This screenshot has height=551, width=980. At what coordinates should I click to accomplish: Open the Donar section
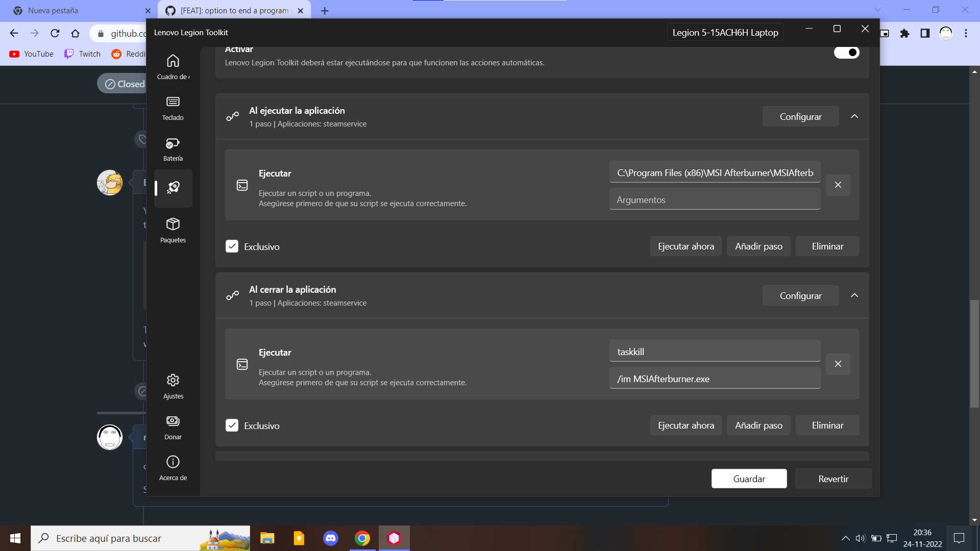click(x=173, y=426)
